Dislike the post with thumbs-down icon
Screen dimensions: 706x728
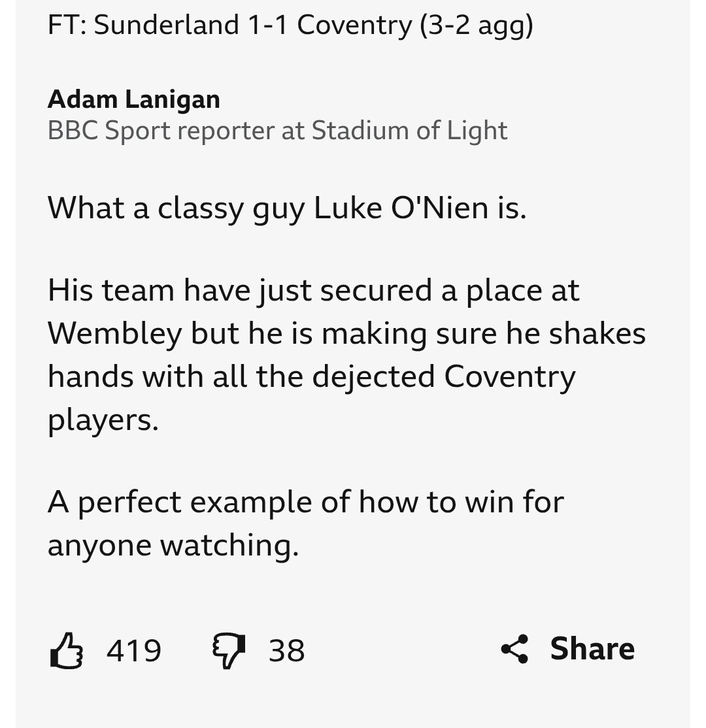(229, 650)
